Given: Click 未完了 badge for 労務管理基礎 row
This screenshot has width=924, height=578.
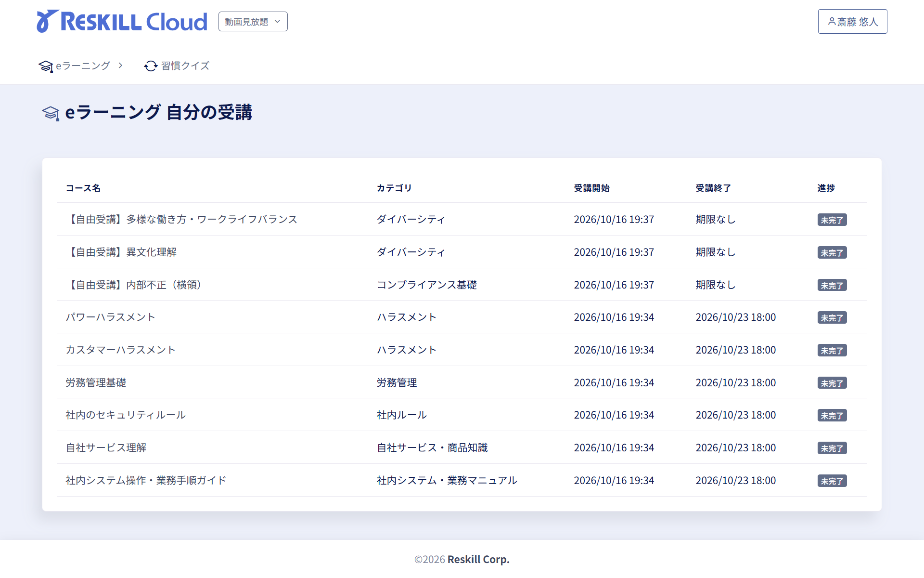Looking at the screenshot, I should pos(832,383).
